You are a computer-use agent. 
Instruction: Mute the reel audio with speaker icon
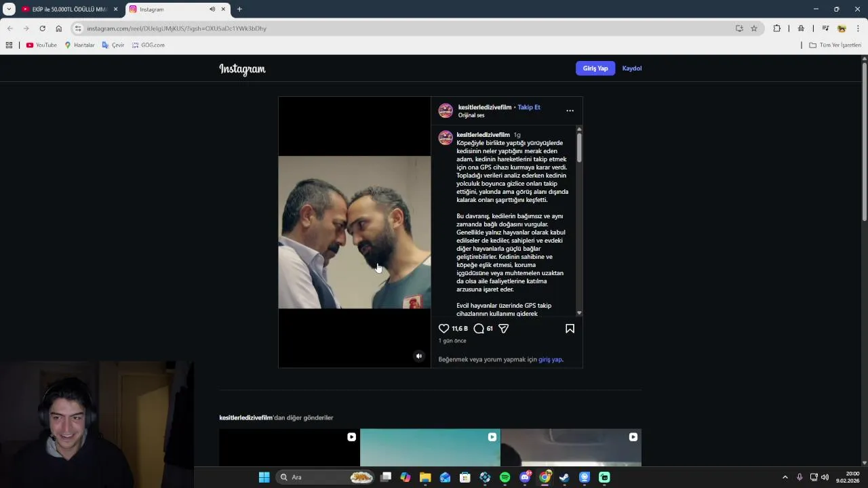tap(419, 357)
